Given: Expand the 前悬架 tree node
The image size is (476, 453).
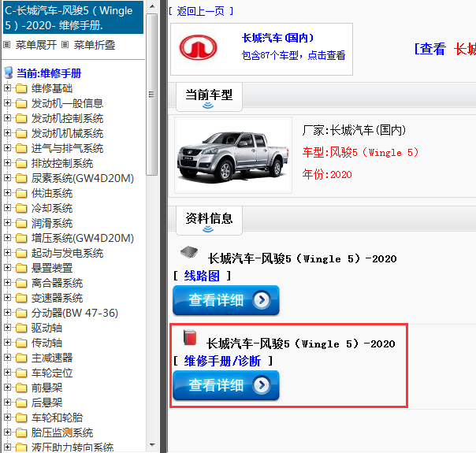Looking at the screenshot, I should click(7, 388).
